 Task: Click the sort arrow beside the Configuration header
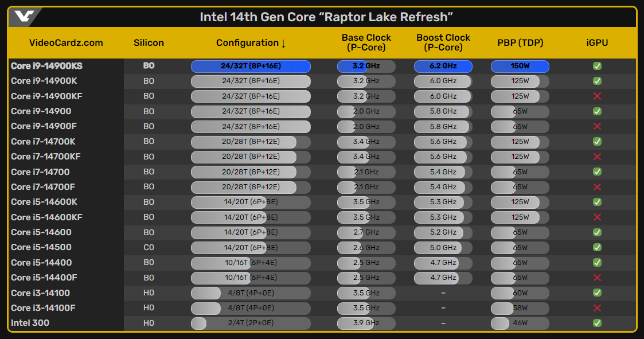pos(283,43)
